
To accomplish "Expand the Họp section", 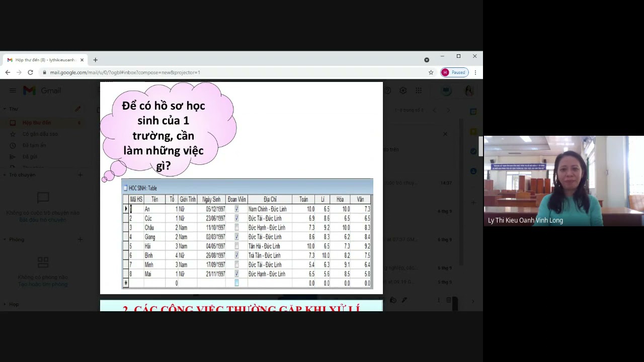I will point(5,304).
